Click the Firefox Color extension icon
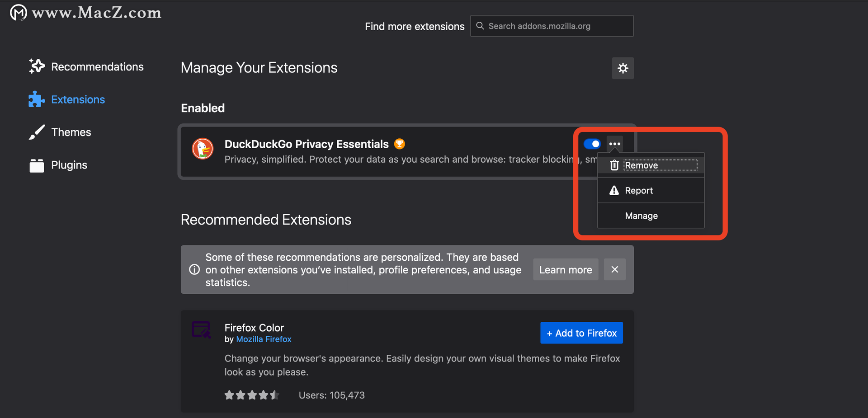Image resolution: width=868 pixels, height=418 pixels. pyautogui.click(x=201, y=330)
